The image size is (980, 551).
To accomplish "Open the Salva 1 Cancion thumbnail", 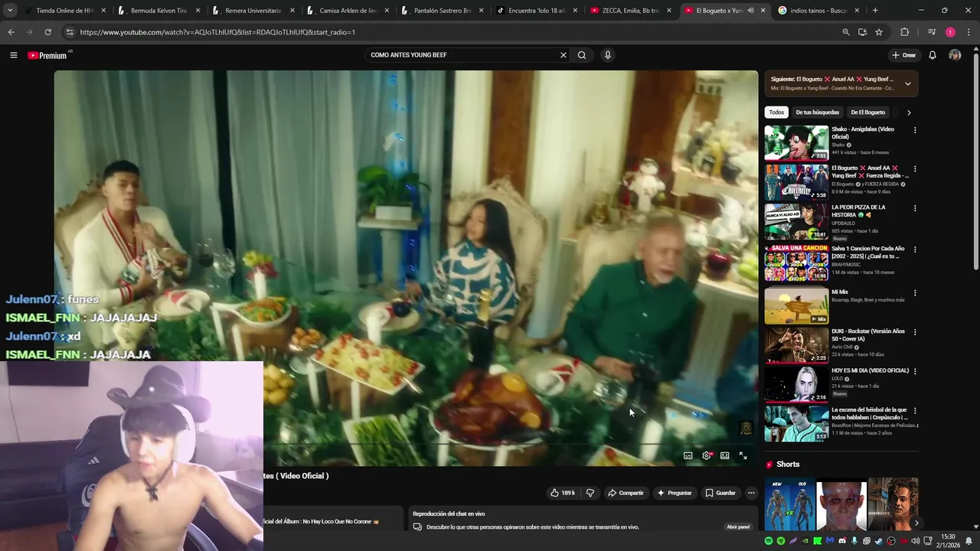I will [x=796, y=263].
